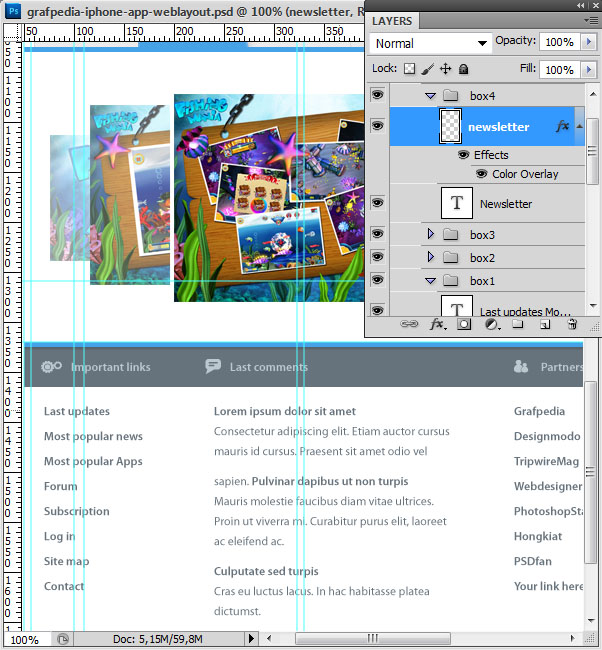The width and height of the screenshot is (602, 650).
Task: Hide the box2 group
Action: [x=377, y=257]
